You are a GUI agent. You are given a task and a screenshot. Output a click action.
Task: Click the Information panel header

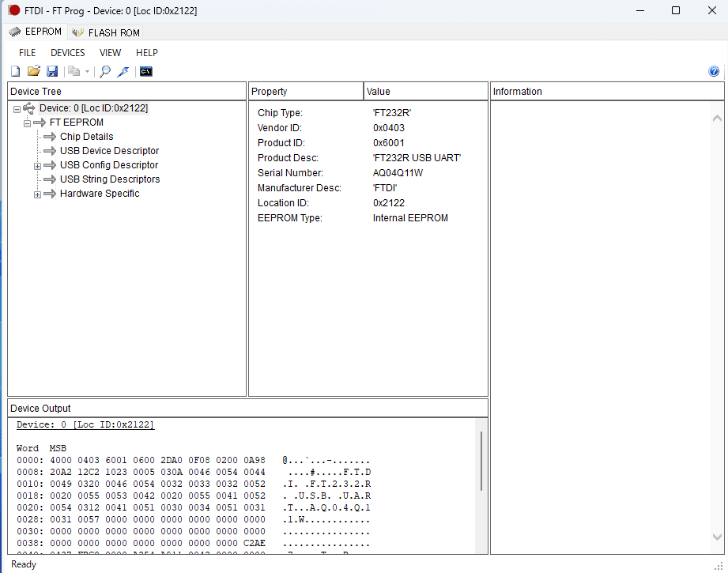pos(607,92)
